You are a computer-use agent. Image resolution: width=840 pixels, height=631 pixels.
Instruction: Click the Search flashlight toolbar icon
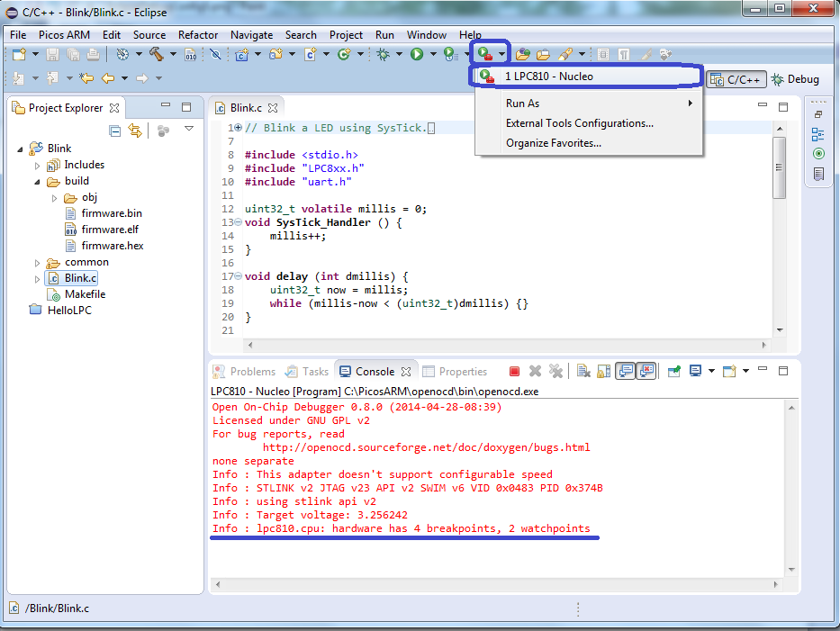pyautogui.click(x=565, y=54)
